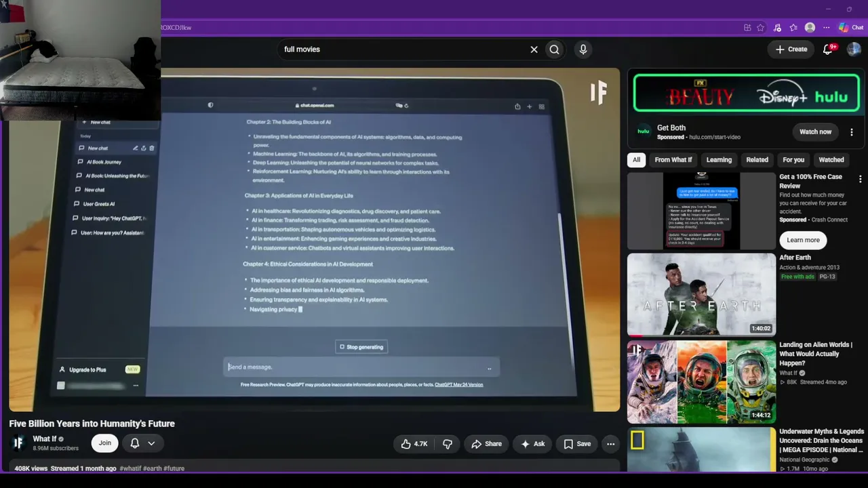
Task: Run the search with the magnifier button
Action: click(555, 49)
